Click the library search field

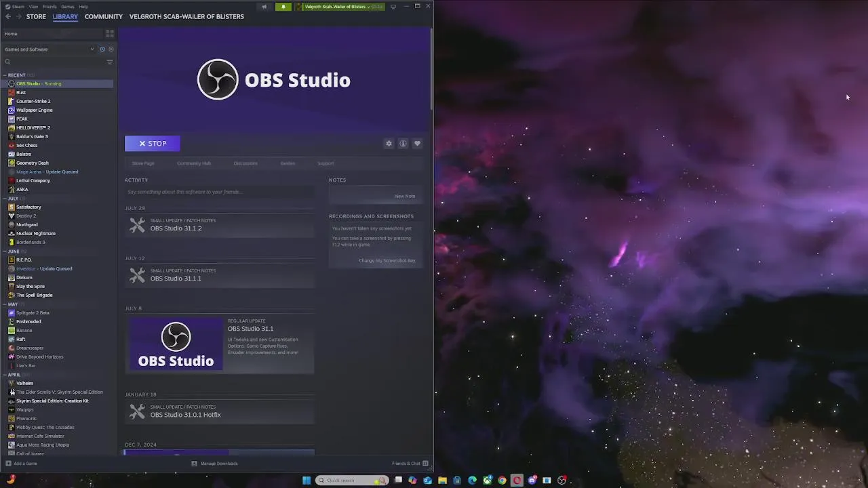click(53, 62)
